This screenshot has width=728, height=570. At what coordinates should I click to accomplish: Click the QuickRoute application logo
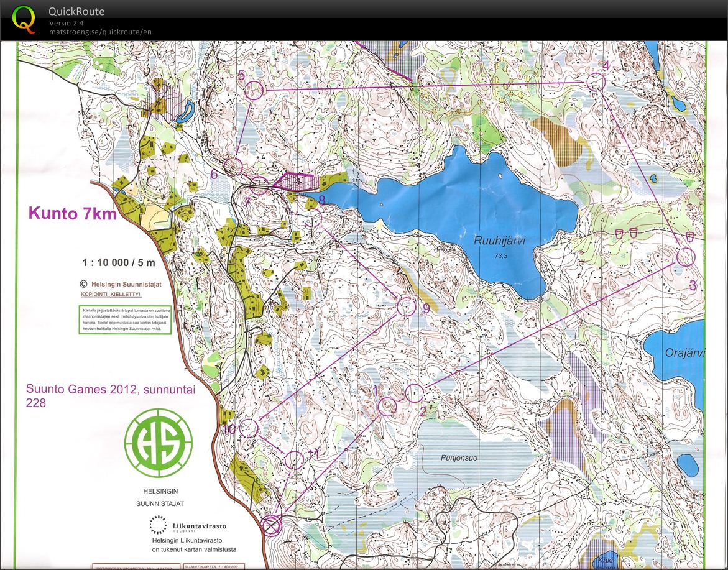tap(24, 19)
